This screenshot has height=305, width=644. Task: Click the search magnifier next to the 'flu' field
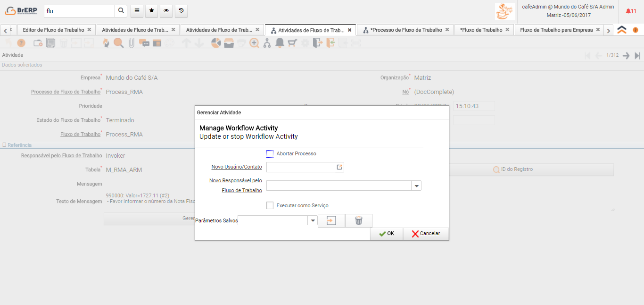pos(121,11)
